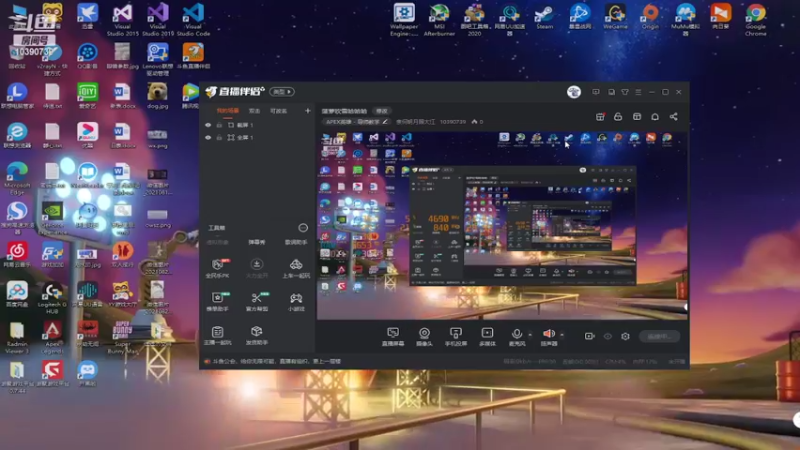
Task: Expand the speaker dropdown arrow
Action: click(562, 335)
